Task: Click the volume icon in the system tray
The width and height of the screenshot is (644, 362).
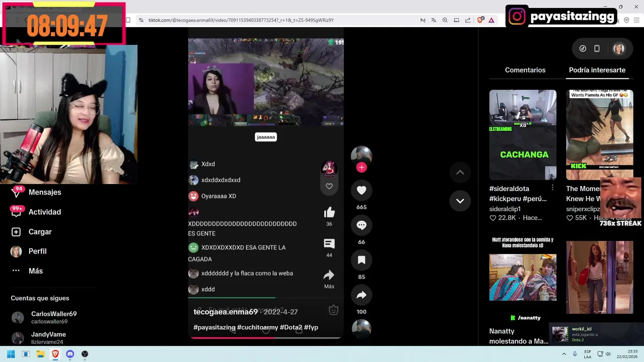Action: [608, 354]
